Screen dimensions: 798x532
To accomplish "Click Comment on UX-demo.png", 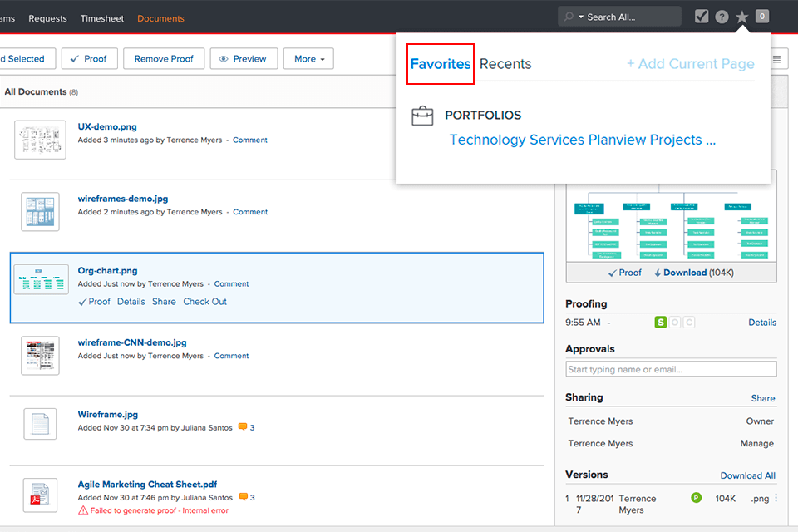I will (x=250, y=140).
